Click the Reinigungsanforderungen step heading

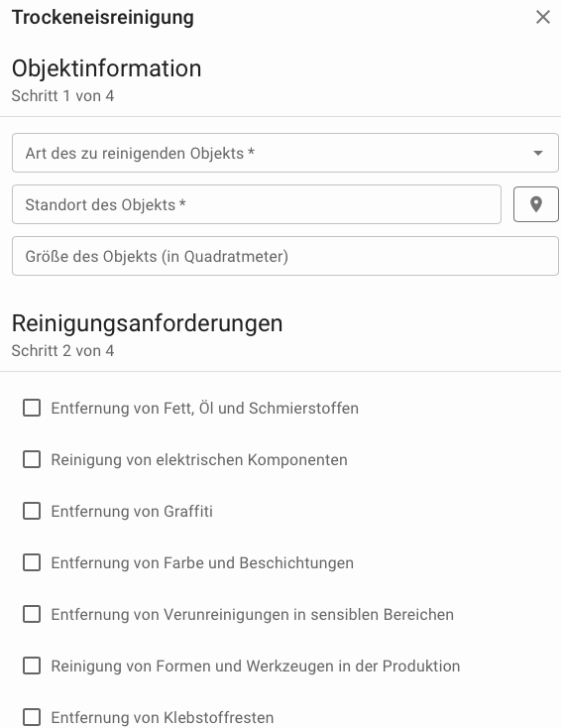147,323
